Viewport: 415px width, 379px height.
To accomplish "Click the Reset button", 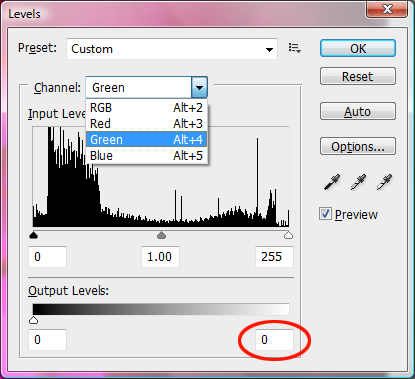I will (358, 76).
